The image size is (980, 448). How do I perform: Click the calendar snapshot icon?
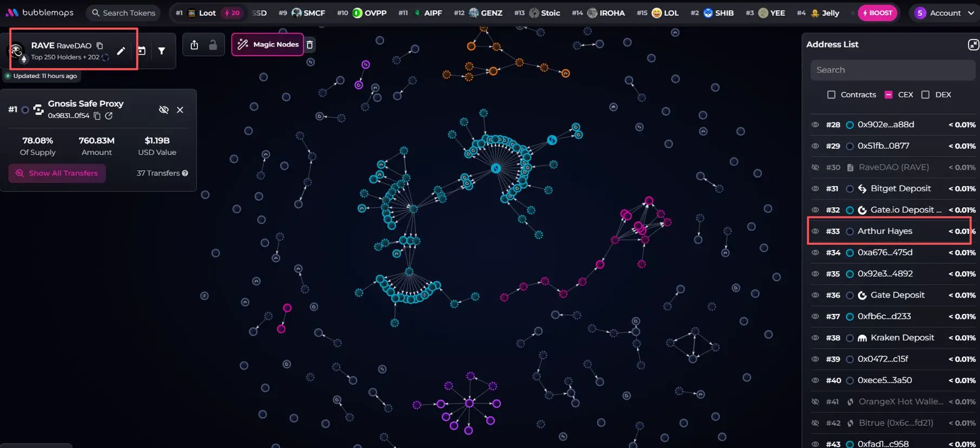(142, 51)
